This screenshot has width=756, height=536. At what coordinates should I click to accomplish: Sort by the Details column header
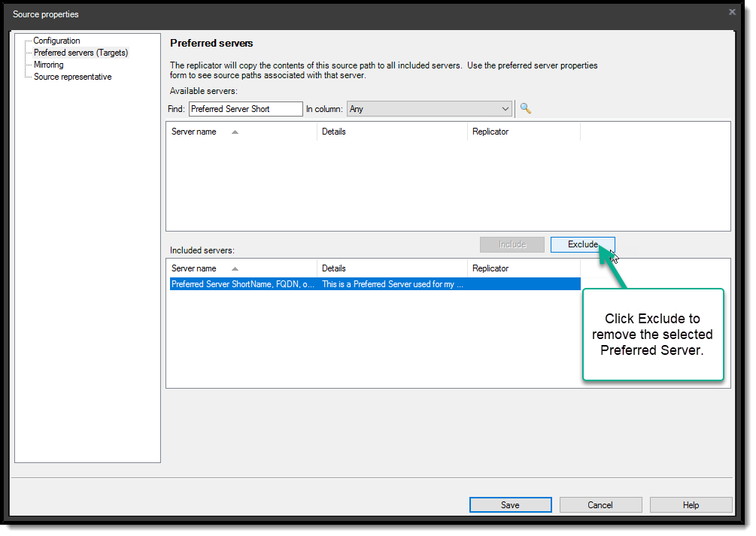[x=333, y=131]
